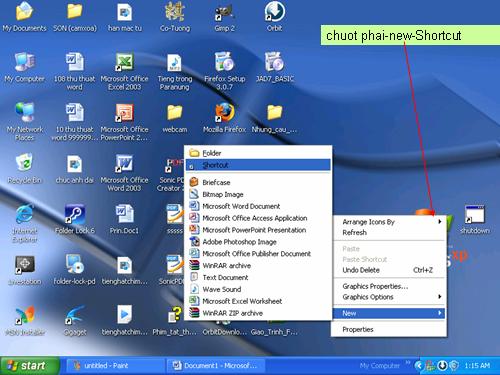Create a new Adobe Photoshop Image
Image resolution: width=500 pixels, height=375 pixels.
(x=258, y=242)
